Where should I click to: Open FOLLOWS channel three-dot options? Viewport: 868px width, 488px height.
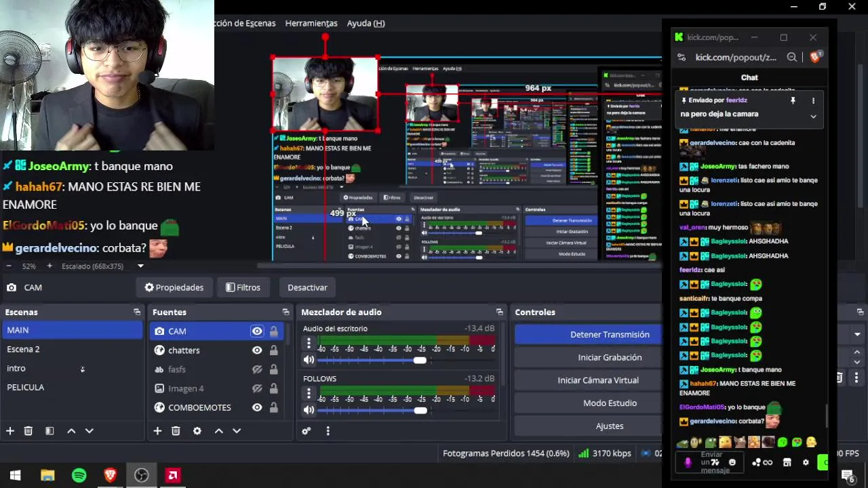309,393
